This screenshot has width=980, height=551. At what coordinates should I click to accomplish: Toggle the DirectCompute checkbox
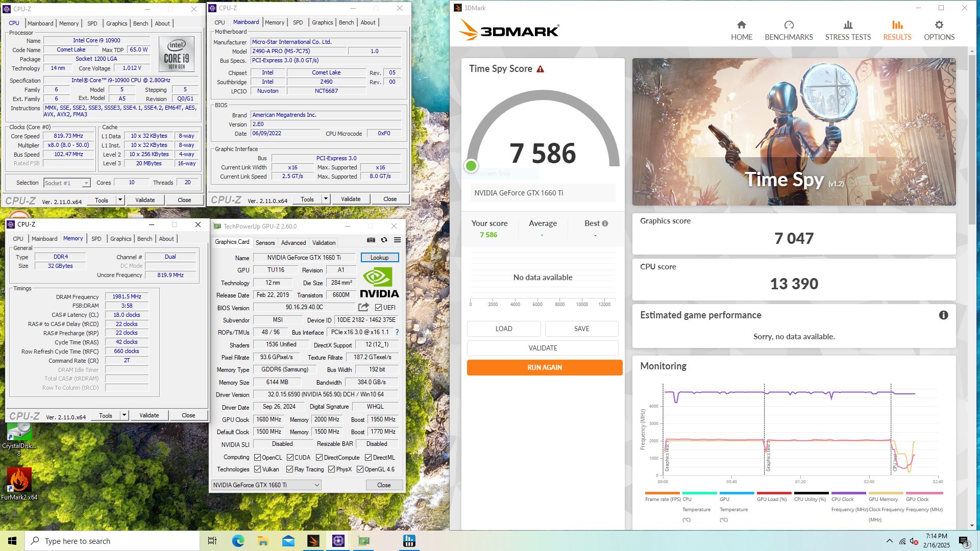tap(319, 458)
